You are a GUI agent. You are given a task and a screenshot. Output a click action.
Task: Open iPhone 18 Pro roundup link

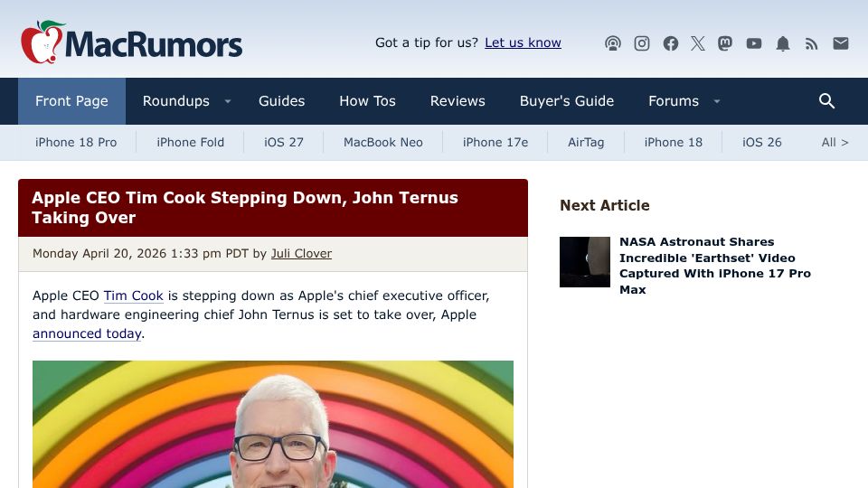point(76,143)
